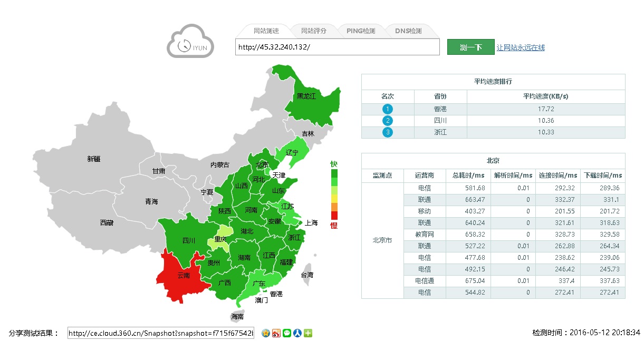The width and height of the screenshot is (644, 341).
Task: Share the result to QQ Zone
Action: pyautogui.click(x=266, y=333)
